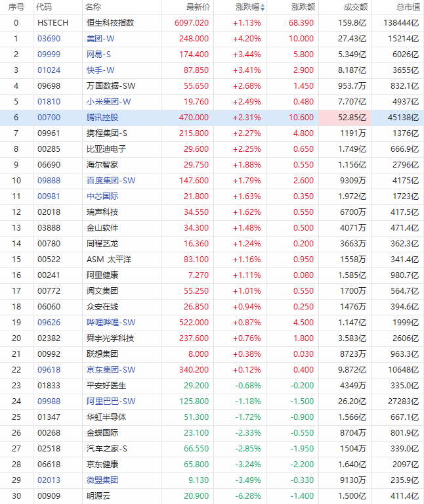Open stock code 03690 link
Screen dimensions: 424x504
click(49, 39)
